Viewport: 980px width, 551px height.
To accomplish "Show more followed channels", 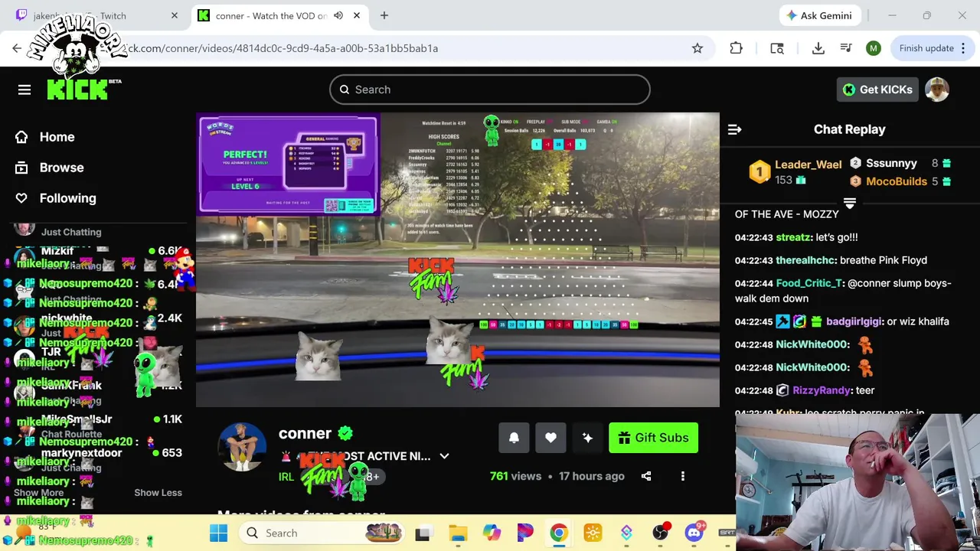I will 38,493.
